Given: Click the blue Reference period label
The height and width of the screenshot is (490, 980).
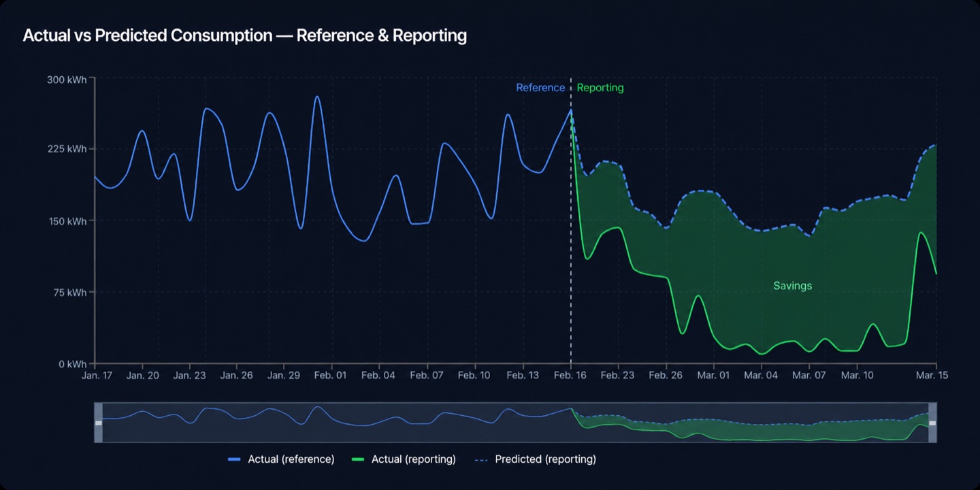Looking at the screenshot, I should (540, 88).
